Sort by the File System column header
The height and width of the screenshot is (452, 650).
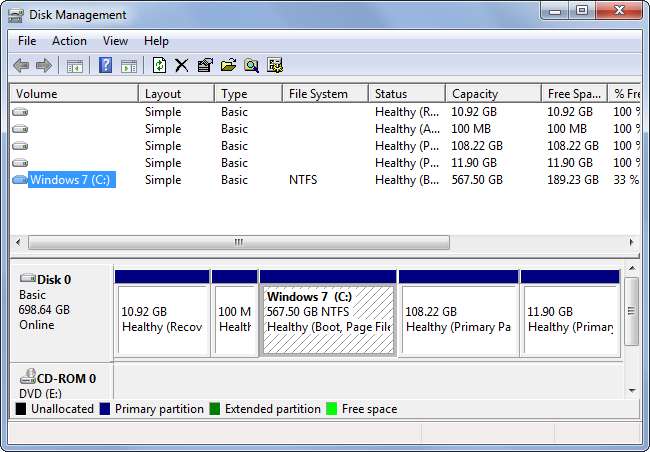[318, 94]
